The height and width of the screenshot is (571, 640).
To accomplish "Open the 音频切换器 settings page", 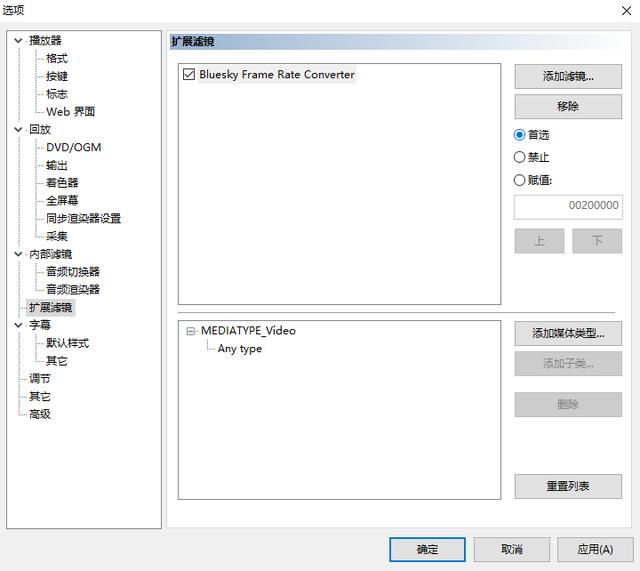I will pyautogui.click(x=73, y=271).
